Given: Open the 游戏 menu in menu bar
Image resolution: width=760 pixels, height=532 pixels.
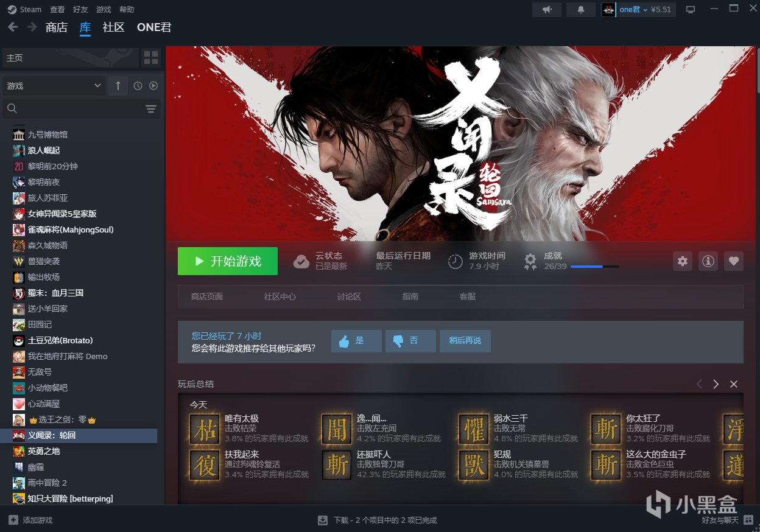Looking at the screenshot, I should (x=104, y=9).
